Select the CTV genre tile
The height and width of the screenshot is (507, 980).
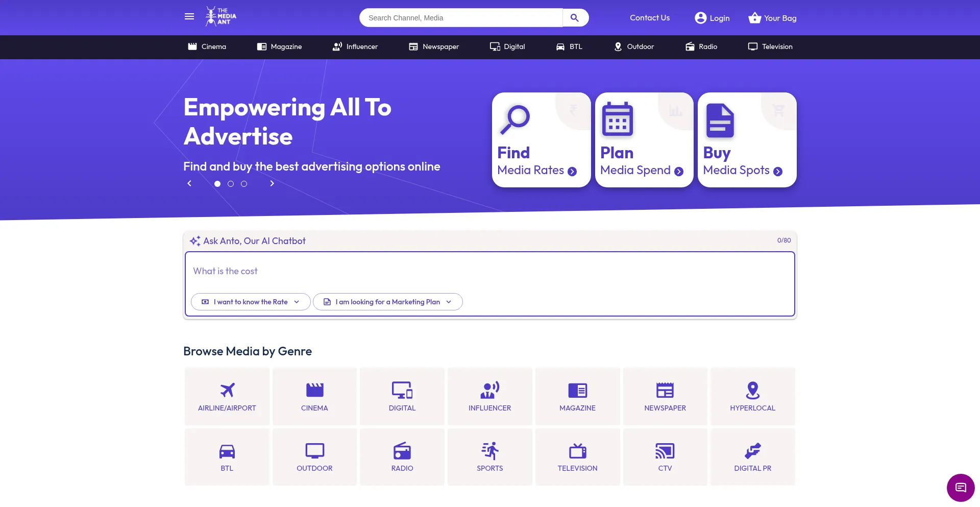coord(665,456)
